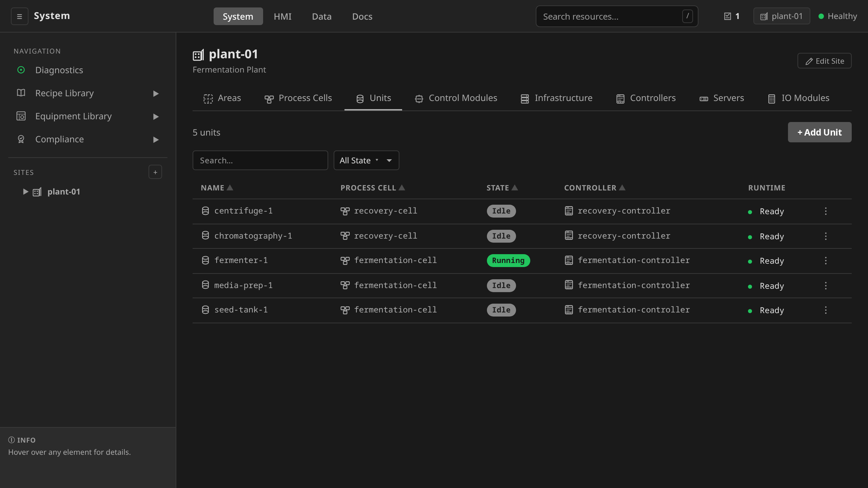Click the Add Unit button

click(x=820, y=132)
